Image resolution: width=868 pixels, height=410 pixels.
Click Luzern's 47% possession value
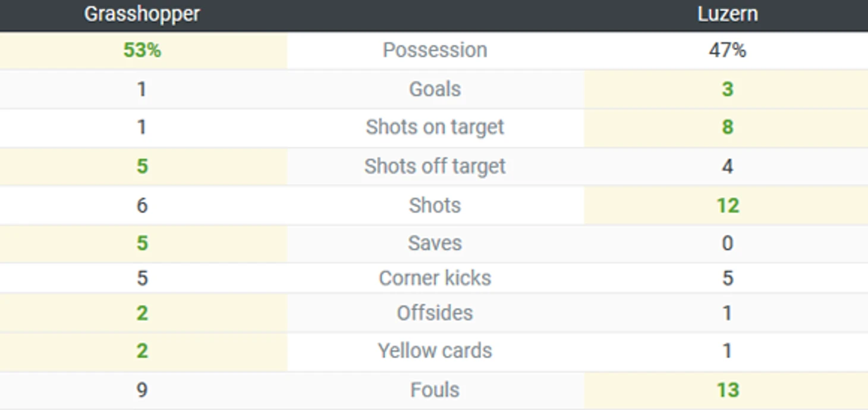[x=727, y=50]
